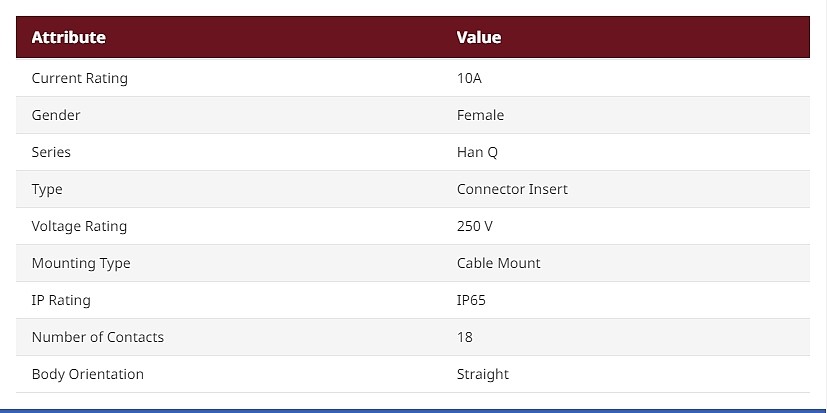Select the Series attribute label
The image size is (827, 413).
[x=51, y=152]
